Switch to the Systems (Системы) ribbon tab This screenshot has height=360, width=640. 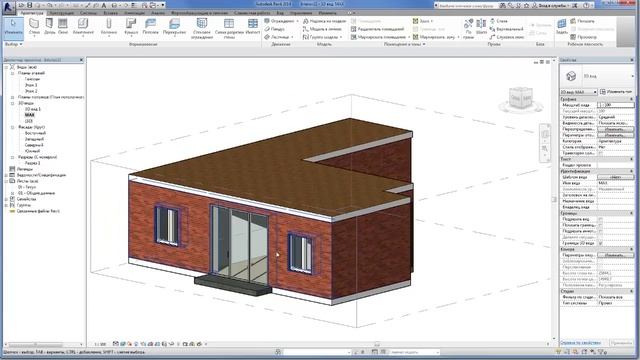click(88, 13)
